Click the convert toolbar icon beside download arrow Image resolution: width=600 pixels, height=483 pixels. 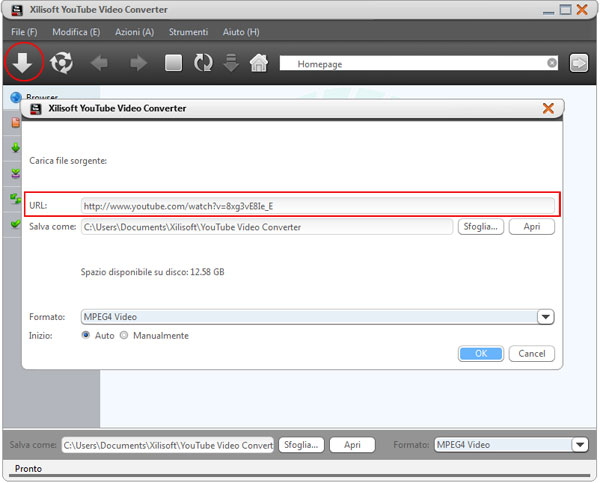pos(62,62)
